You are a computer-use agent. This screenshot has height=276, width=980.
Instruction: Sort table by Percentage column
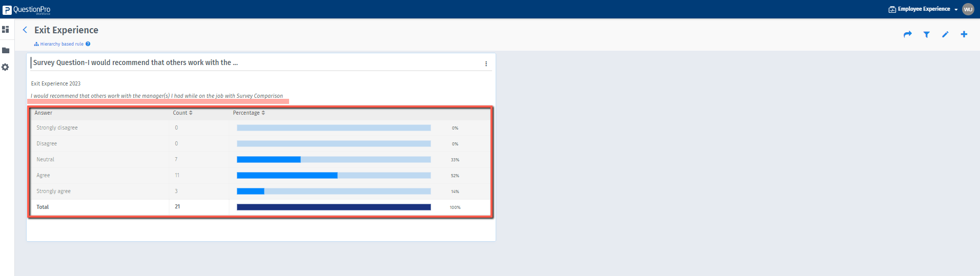(x=249, y=113)
